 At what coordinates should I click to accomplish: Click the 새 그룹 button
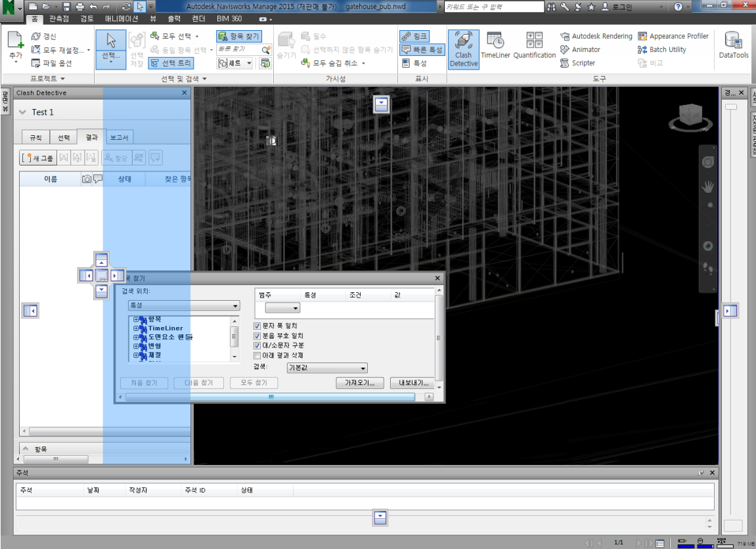(x=37, y=158)
